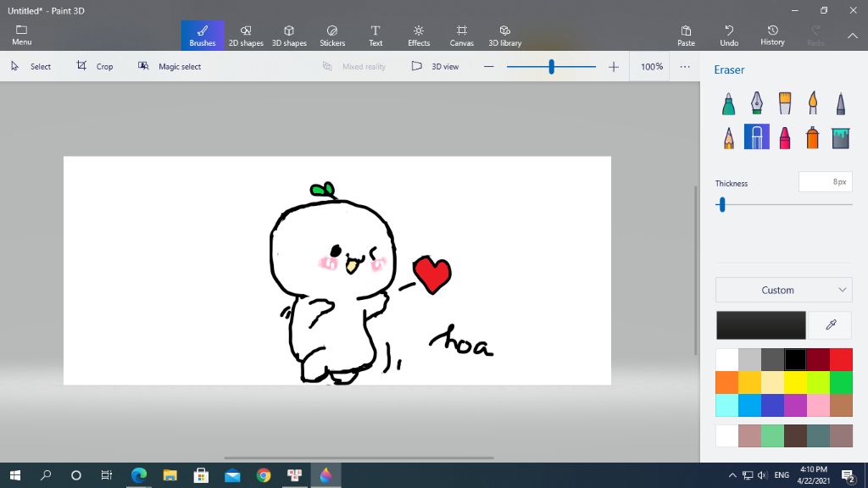
Task: Select the Pixel pen brush
Action: click(x=841, y=103)
